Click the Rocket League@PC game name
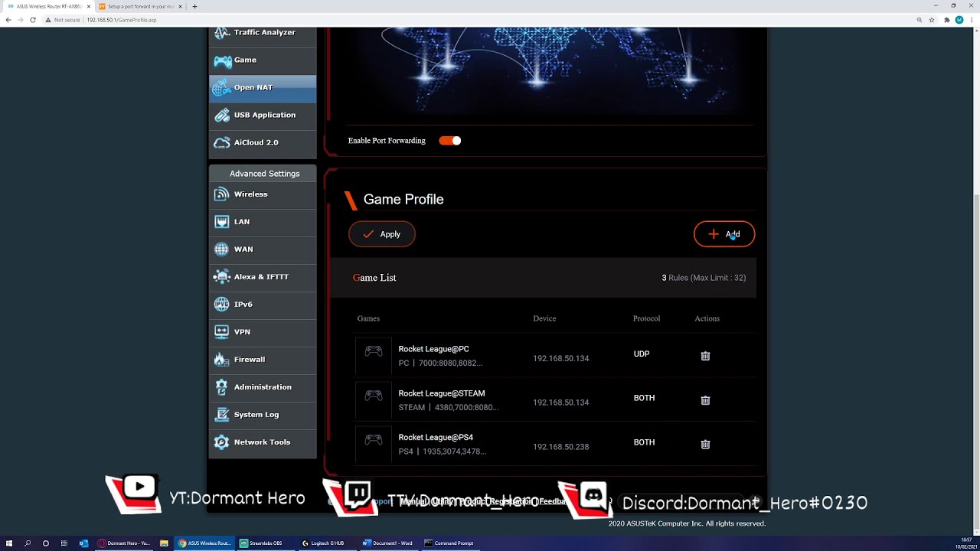This screenshot has height=551, width=980. click(x=433, y=349)
